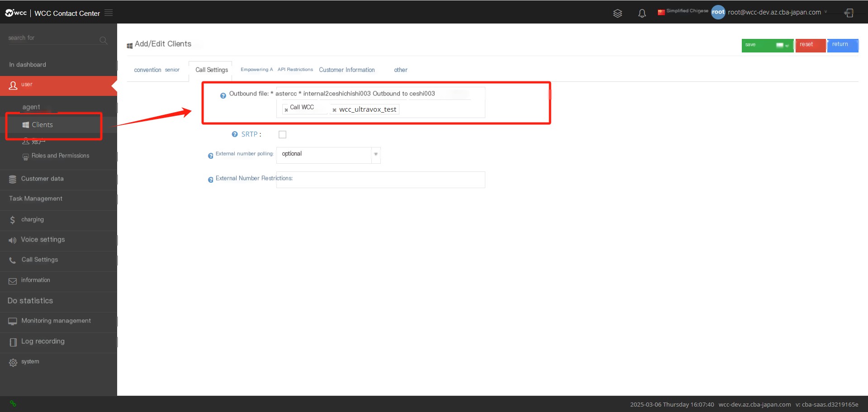
Task: Open the agent submenu item
Action: pyautogui.click(x=31, y=107)
